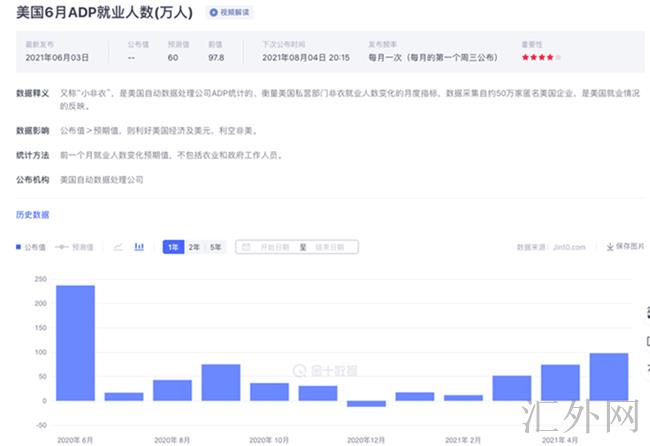Click the 视频解读 video explanation button
This screenshot has width=650, height=446.
tap(230, 12)
